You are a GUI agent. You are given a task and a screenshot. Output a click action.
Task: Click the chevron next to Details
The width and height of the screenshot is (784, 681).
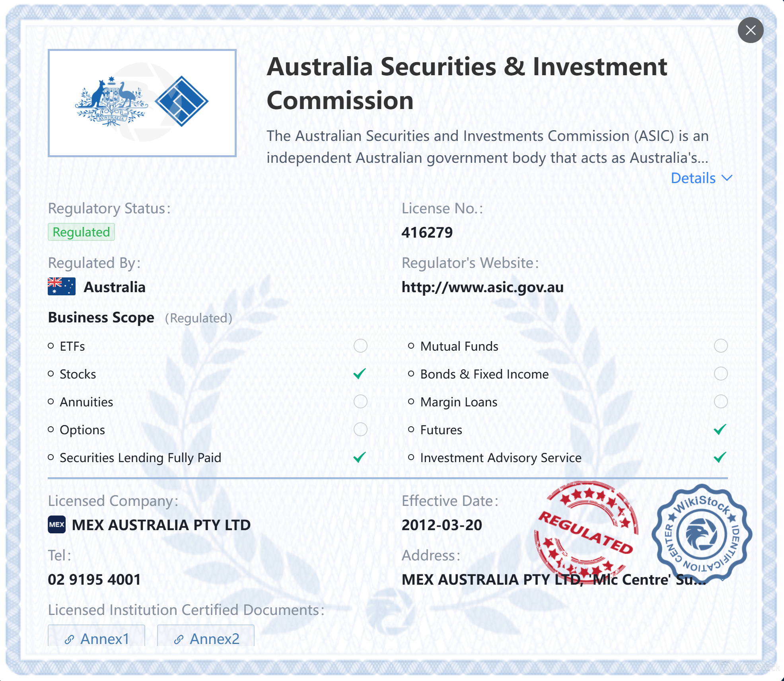[x=727, y=178]
